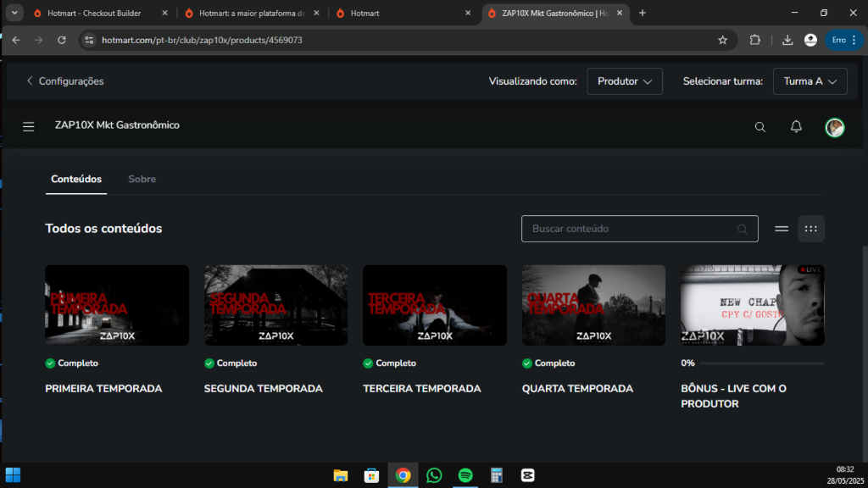Viewport: 868px width, 488px height.
Task: Click the browser address bar URL
Action: [202, 40]
